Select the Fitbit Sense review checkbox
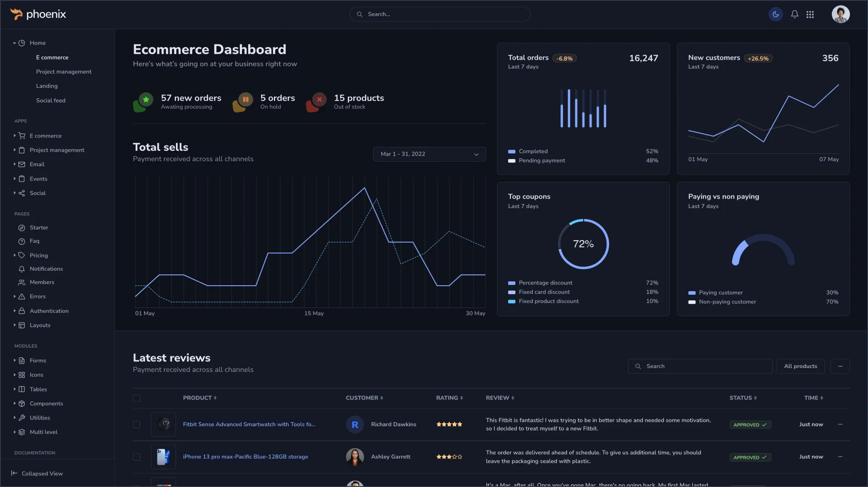 [136, 425]
